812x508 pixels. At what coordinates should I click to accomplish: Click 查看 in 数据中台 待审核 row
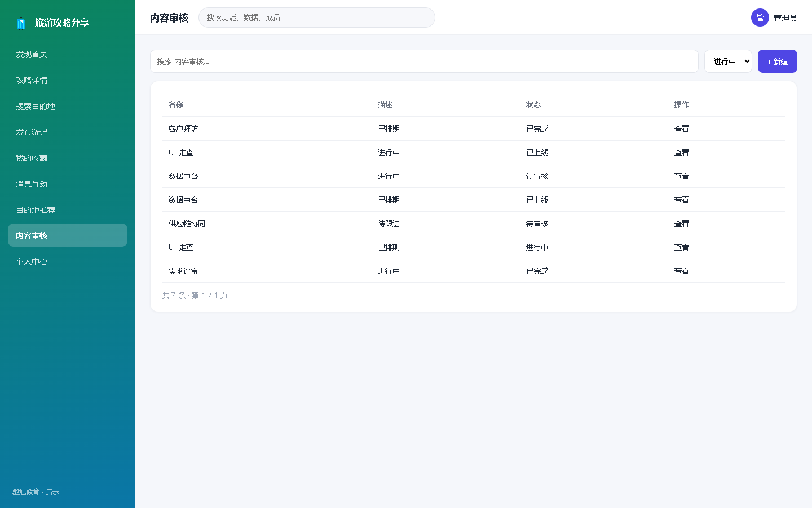click(x=681, y=176)
